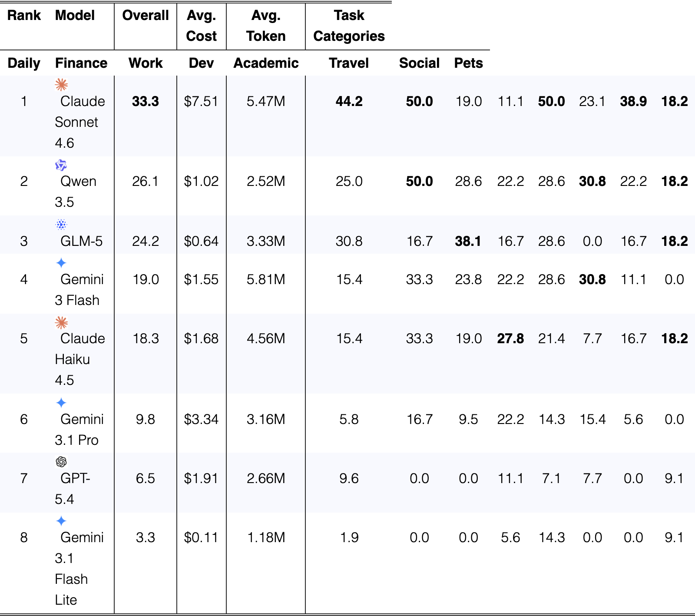The width and height of the screenshot is (695, 616).
Task: Select the Qwen 3.5 model name
Action: (76, 192)
